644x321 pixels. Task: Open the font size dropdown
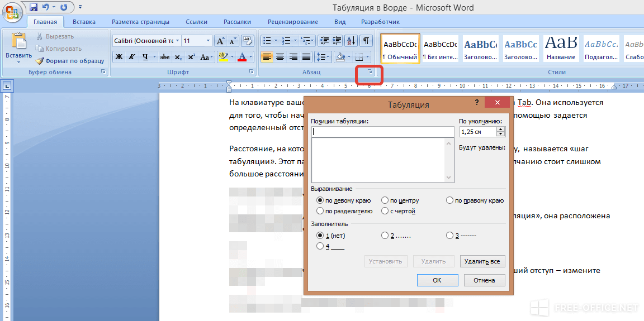point(208,41)
